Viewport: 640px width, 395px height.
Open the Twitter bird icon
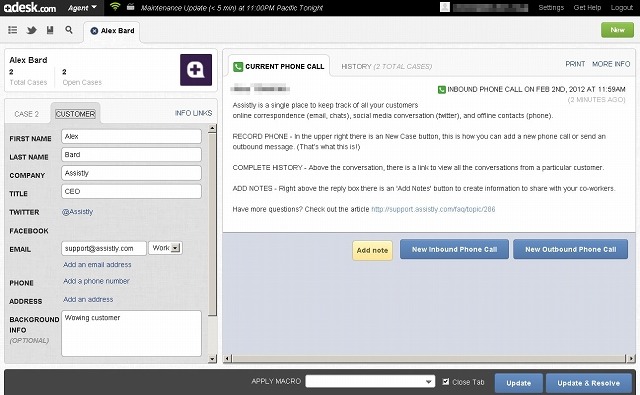pyautogui.click(x=31, y=30)
